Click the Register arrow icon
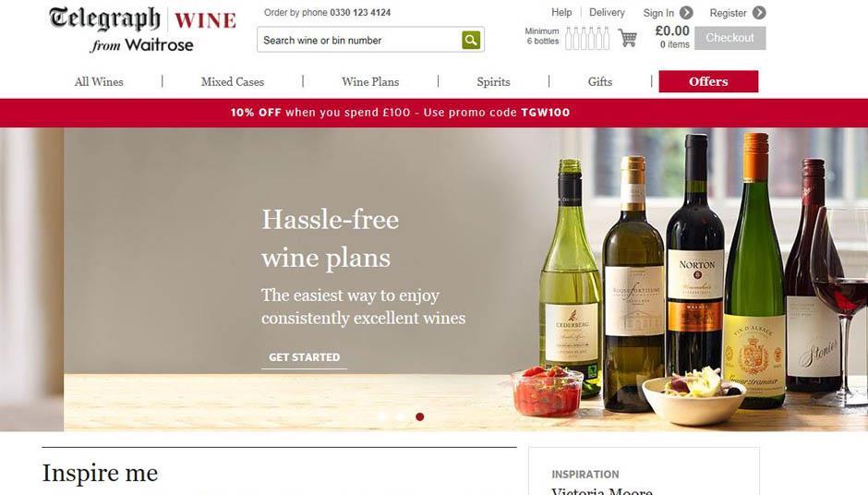 click(759, 13)
